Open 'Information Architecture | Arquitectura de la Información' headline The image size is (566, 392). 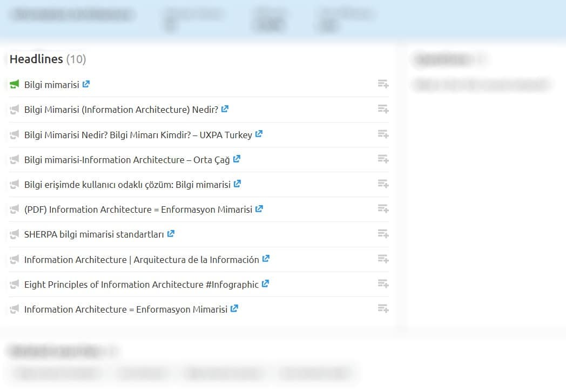click(141, 260)
